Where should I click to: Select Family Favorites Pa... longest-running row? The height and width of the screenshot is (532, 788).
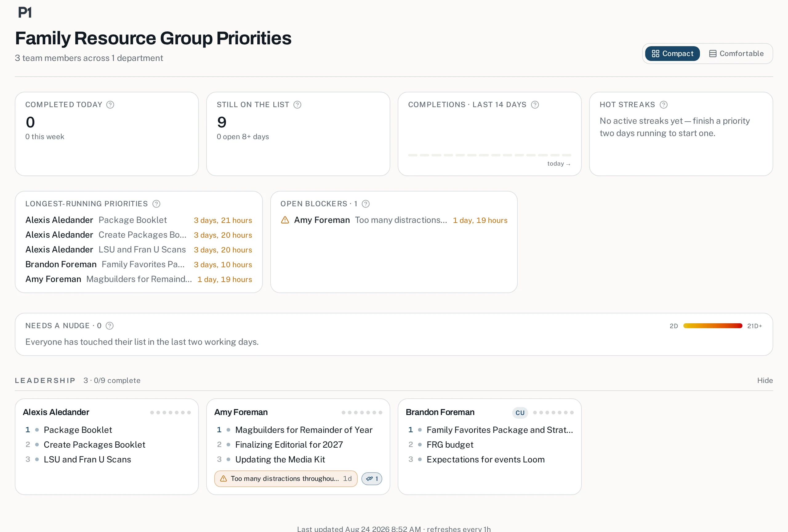tap(139, 264)
